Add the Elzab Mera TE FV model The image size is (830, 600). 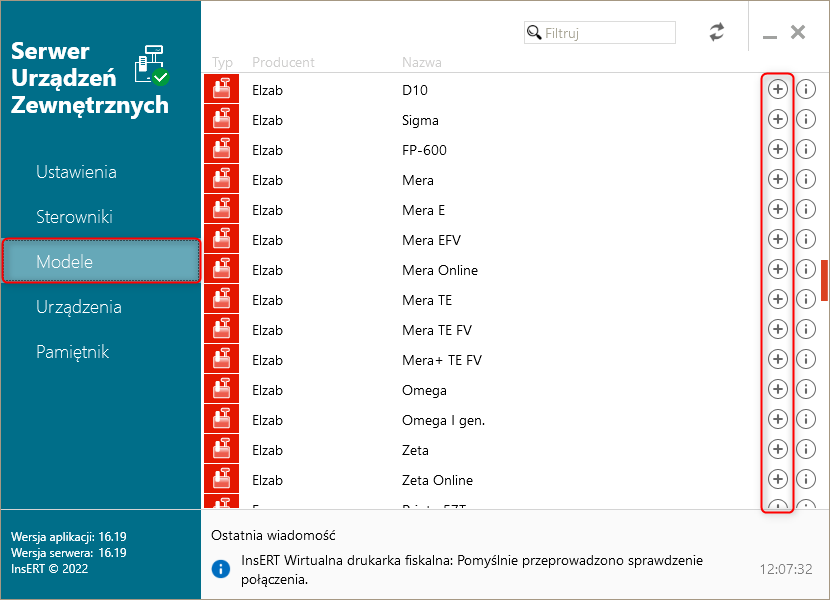pyautogui.click(x=777, y=329)
